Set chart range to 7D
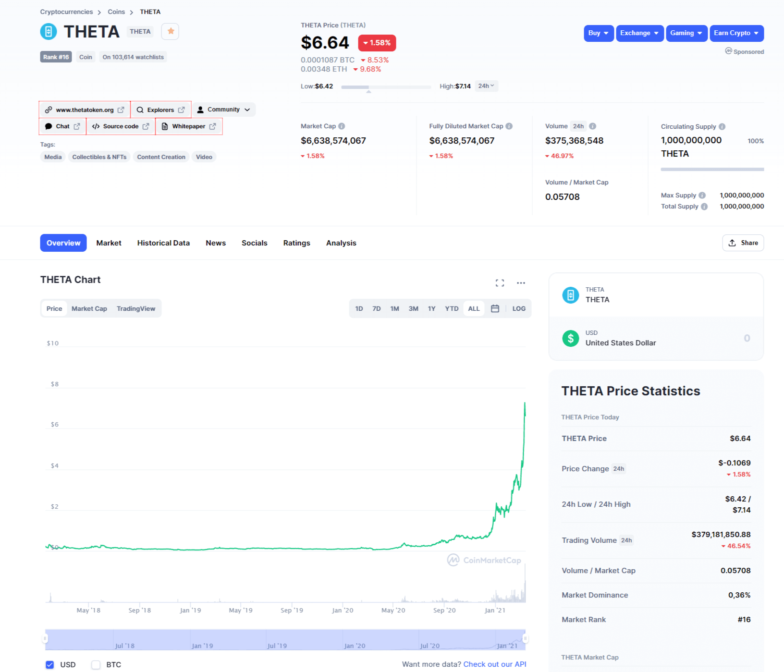The image size is (784, 672). click(x=377, y=308)
